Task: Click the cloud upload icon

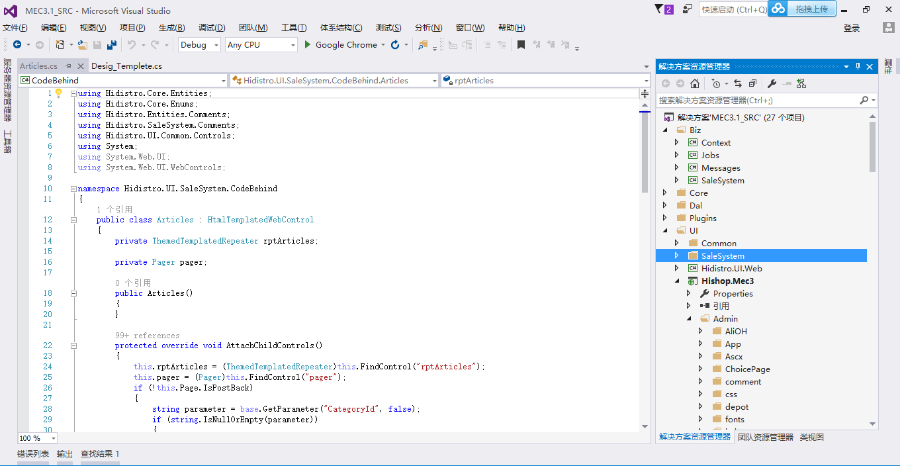Action: coord(778,9)
